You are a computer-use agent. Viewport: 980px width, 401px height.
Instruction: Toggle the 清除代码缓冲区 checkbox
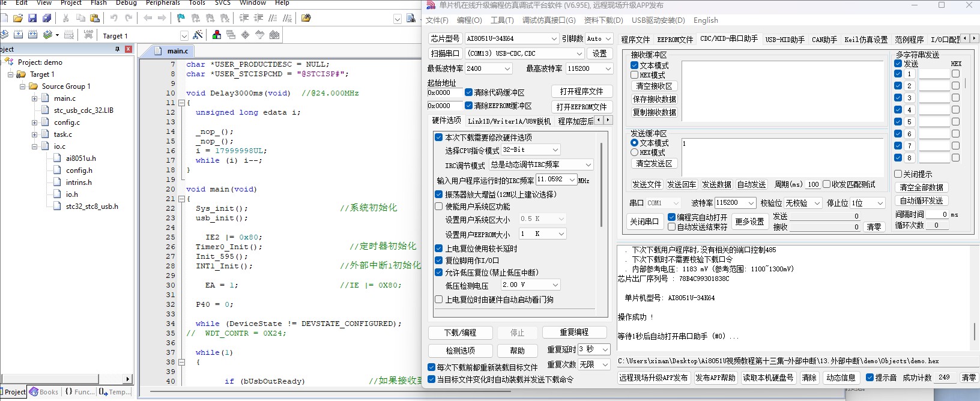coord(469,92)
